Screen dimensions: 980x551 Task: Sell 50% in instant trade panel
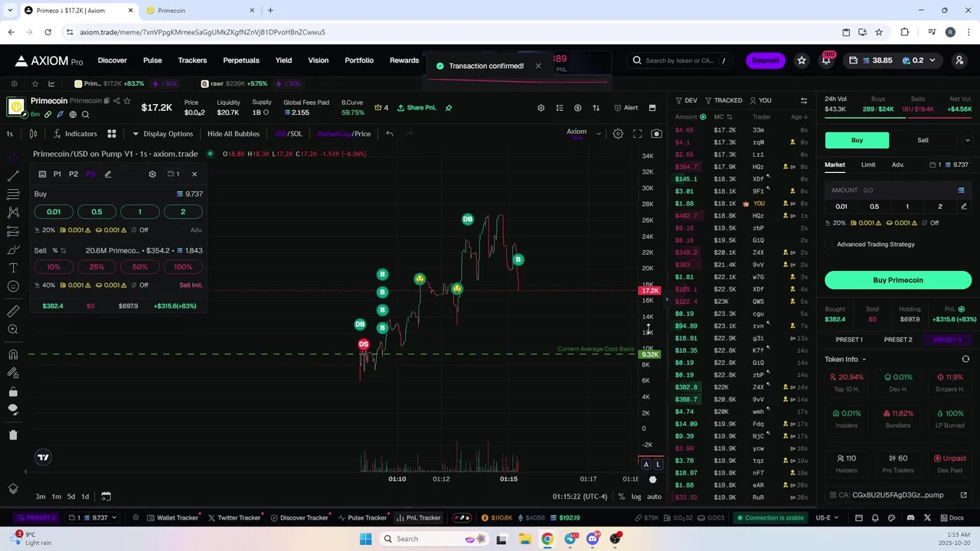[x=139, y=267]
